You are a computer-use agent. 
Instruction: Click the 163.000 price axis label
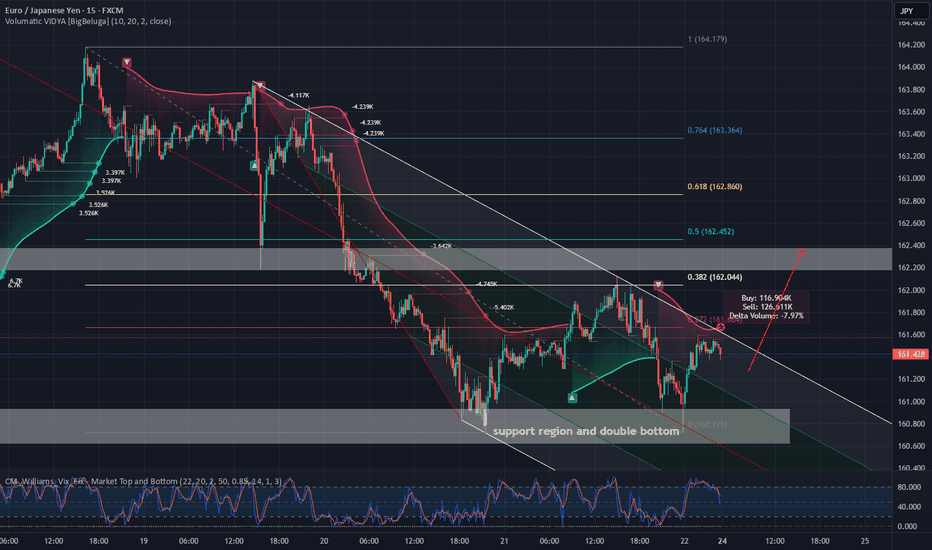pyautogui.click(x=911, y=178)
